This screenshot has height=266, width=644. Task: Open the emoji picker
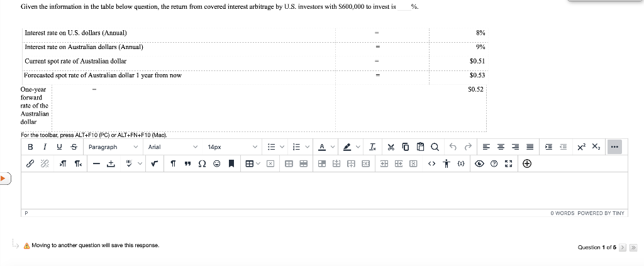click(217, 163)
